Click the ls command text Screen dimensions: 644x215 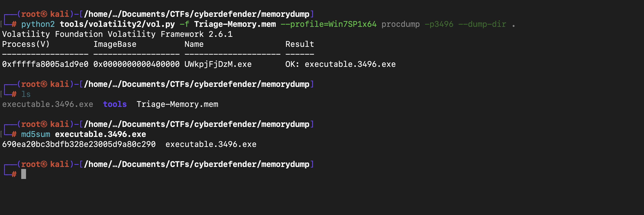pyautogui.click(x=26, y=94)
